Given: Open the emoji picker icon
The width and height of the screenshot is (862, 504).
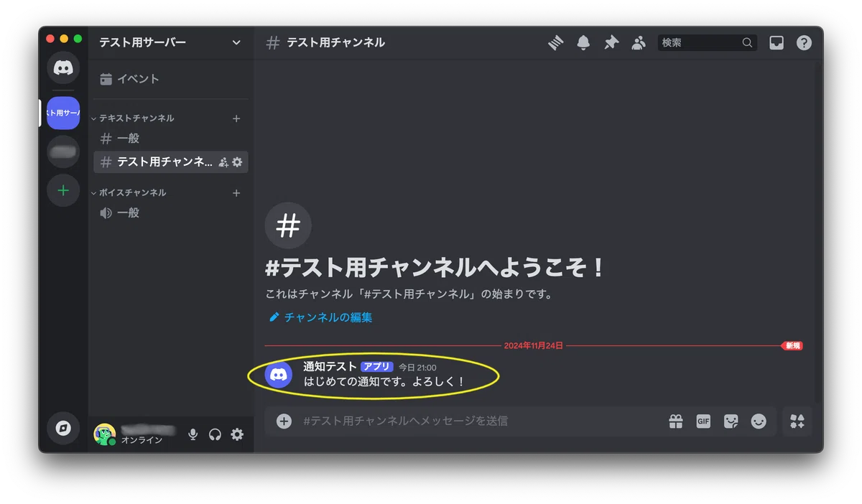Looking at the screenshot, I should point(759,421).
